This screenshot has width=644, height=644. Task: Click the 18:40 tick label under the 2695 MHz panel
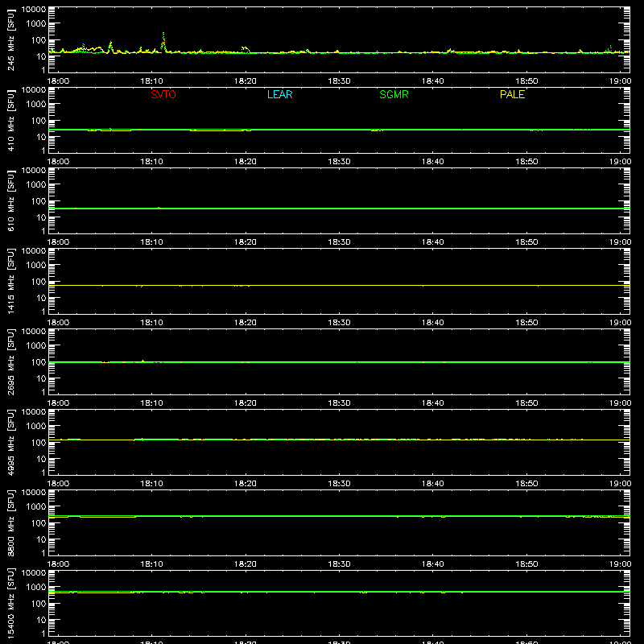pos(433,403)
